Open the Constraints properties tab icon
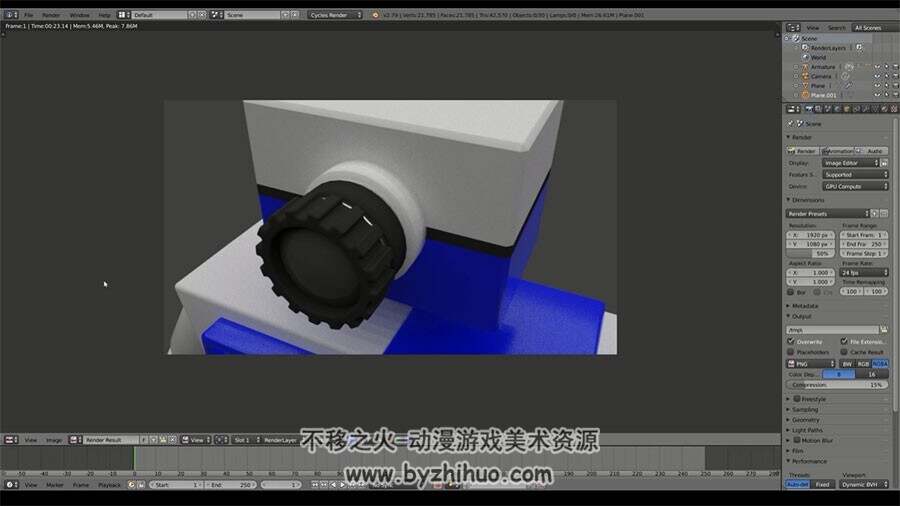The width and height of the screenshot is (900, 506). pyautogui.click(x=856, y=109)
